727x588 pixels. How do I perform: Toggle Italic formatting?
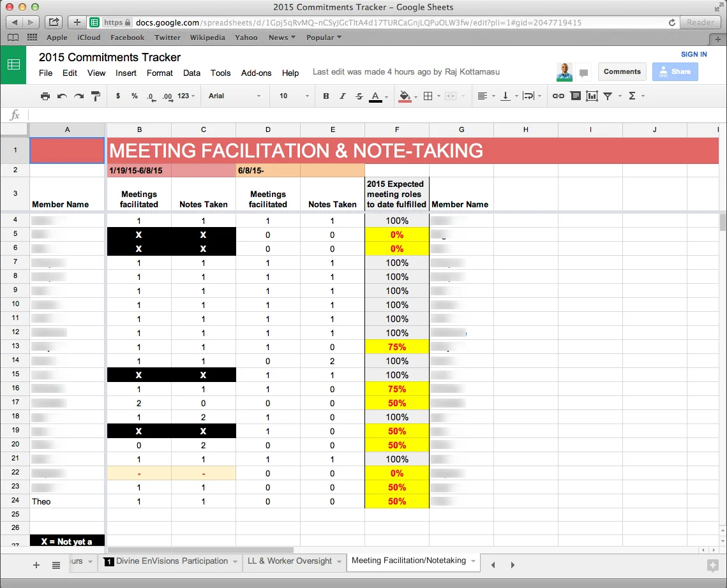(x=343, y=96)
